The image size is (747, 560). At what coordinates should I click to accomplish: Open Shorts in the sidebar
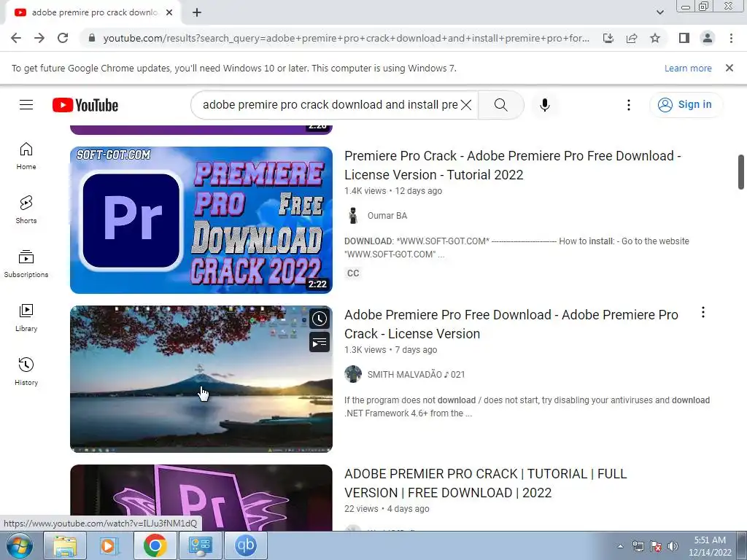click(26, 210)
